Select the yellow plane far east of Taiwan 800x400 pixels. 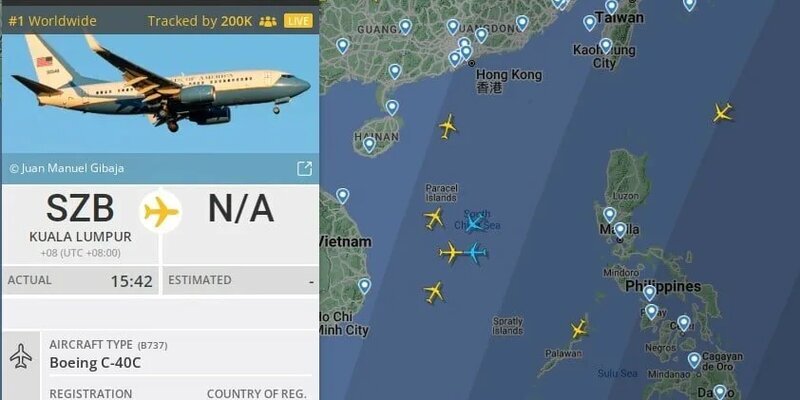pyautogui.click(x=722, y=112)
